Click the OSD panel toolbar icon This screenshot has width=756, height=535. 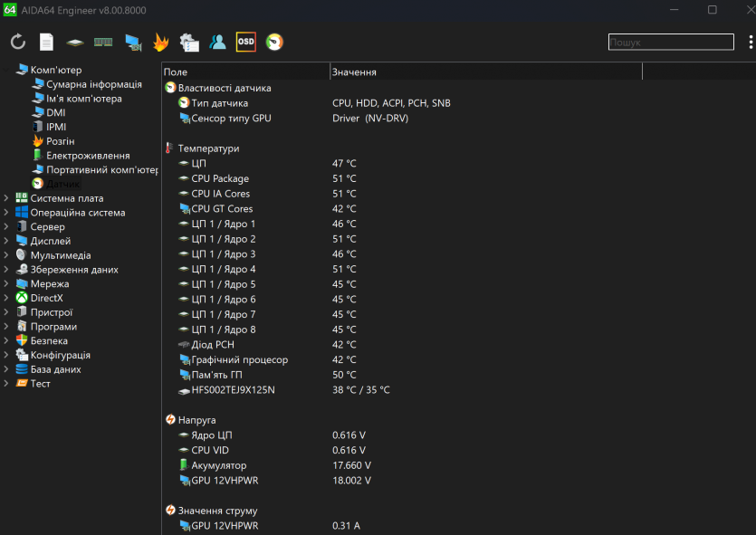tap(245, 43)
